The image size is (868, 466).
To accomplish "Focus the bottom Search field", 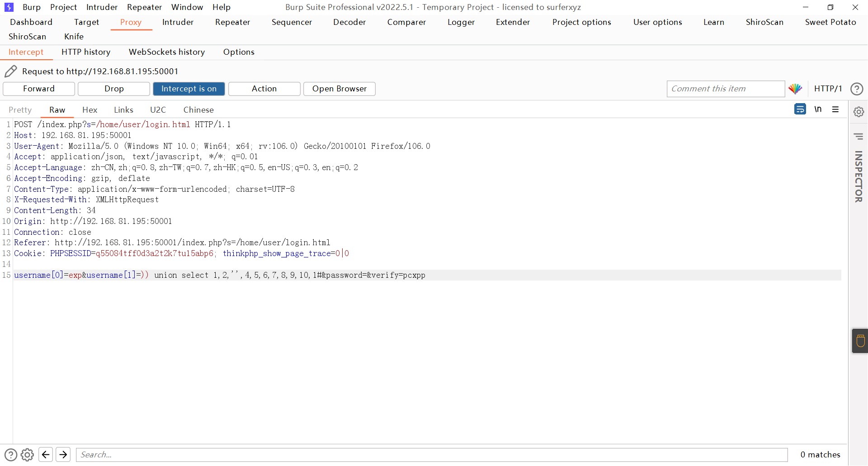I will (432, 455).
